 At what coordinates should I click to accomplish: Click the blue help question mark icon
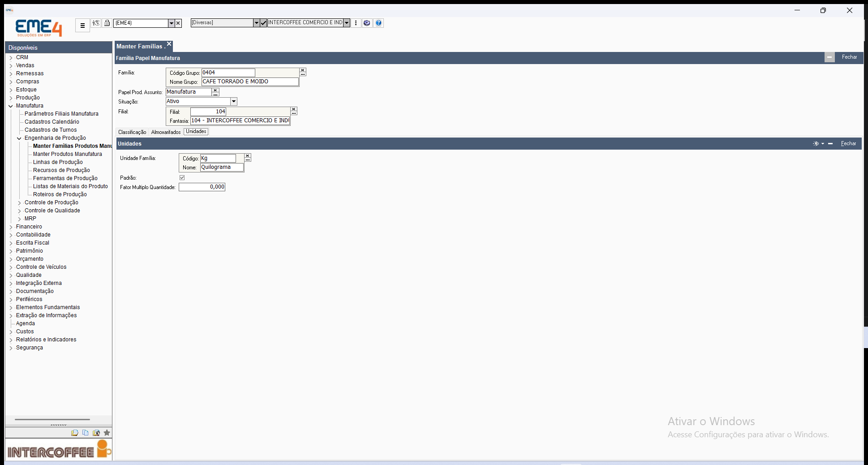point(378,23)
